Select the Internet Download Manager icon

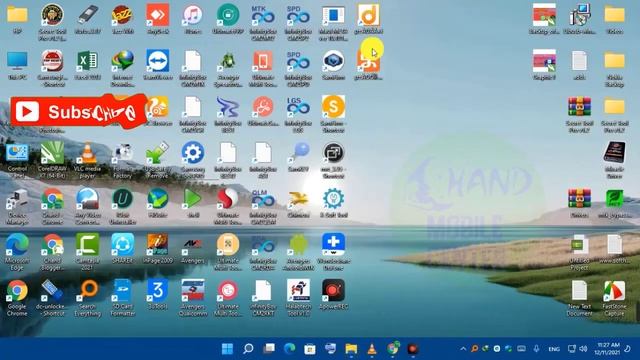click(122, 69)
